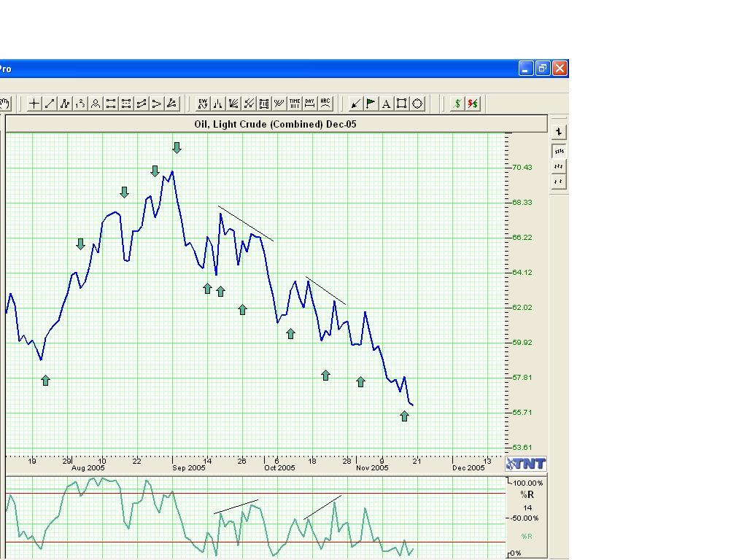Select the rectangle shape tool

point(401,104)
